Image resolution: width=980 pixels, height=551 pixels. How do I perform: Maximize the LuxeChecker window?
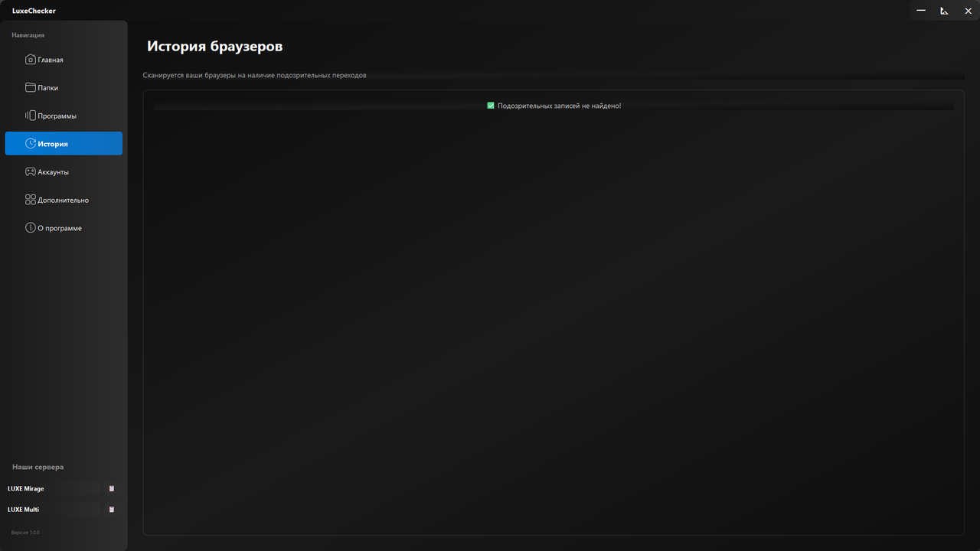pos(945,11)
